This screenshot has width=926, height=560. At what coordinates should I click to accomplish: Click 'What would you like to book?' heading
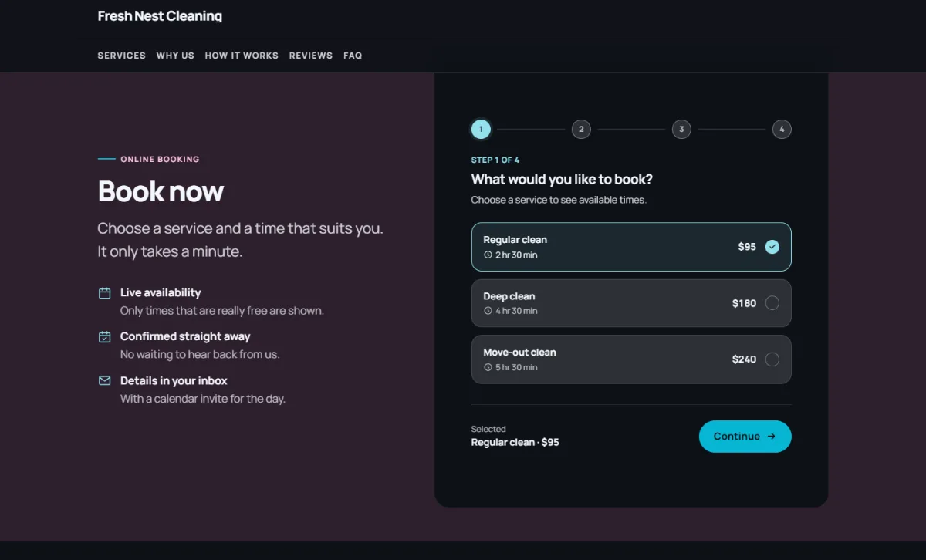click(x=562, y=180)
